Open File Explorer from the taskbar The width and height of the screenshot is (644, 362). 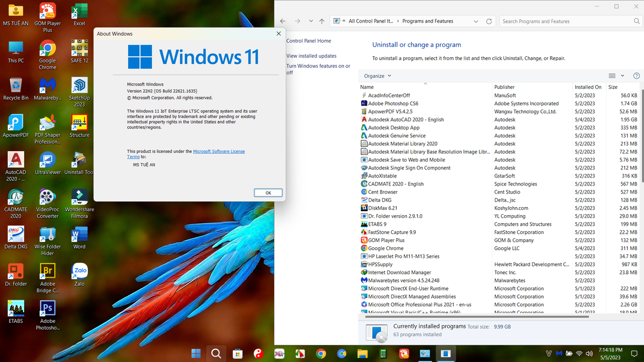tap(362, 353)
